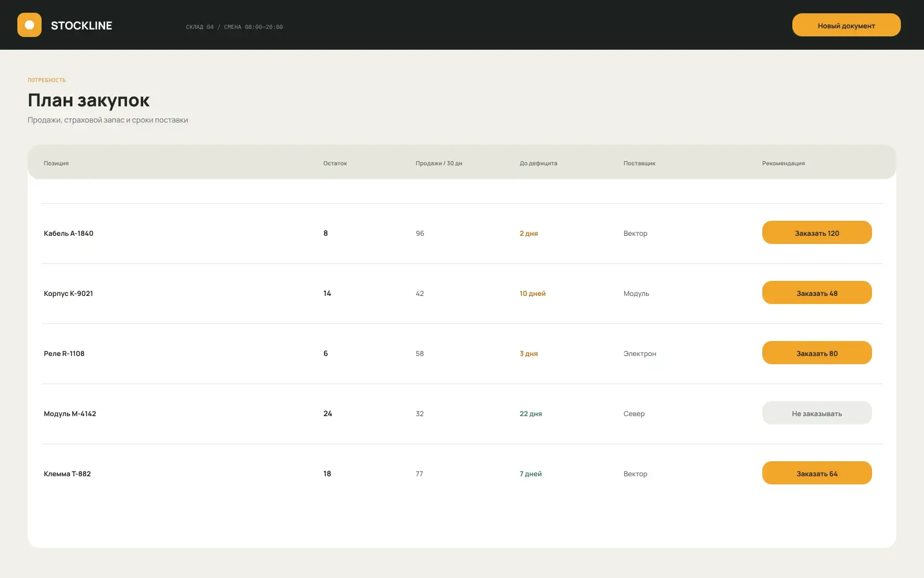Click supplier Вектор in Кабель A-1840 row

(635, 234)
